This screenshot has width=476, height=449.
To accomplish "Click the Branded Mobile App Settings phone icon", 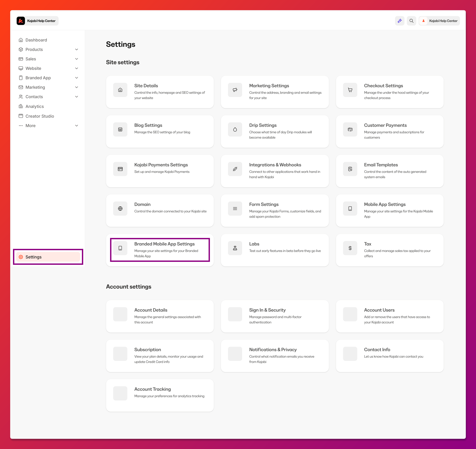I will tap(120, 248).
